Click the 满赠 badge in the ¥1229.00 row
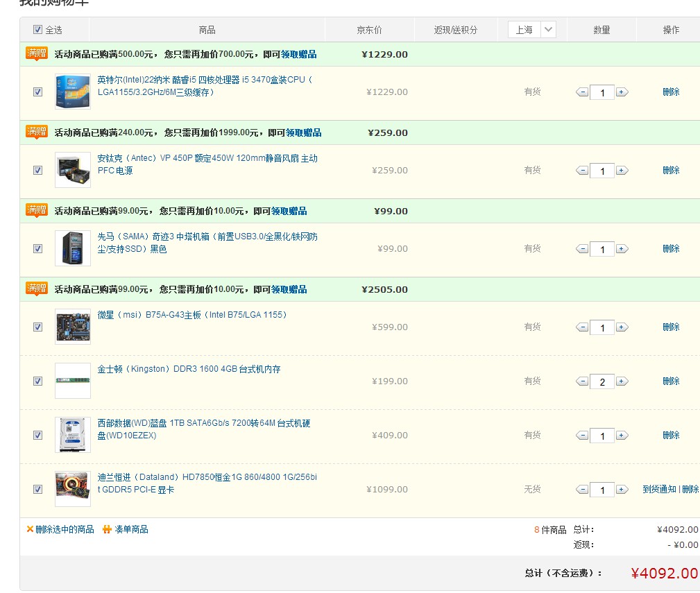Image resolution: width=700 pixels, height=593 pixels. pyautogui.click(x=37, y=54)
